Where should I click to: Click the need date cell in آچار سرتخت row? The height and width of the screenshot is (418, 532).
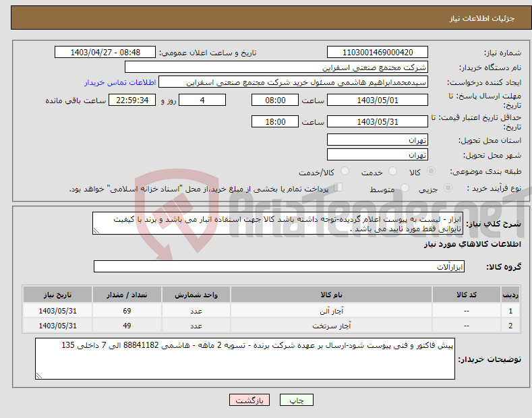coord(57,326)
